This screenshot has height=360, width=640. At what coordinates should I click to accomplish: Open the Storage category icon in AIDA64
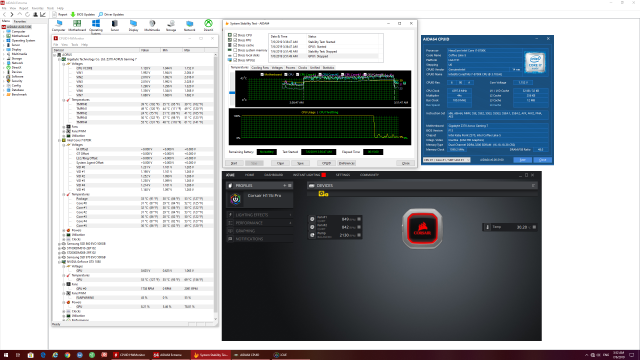(171, 25)
